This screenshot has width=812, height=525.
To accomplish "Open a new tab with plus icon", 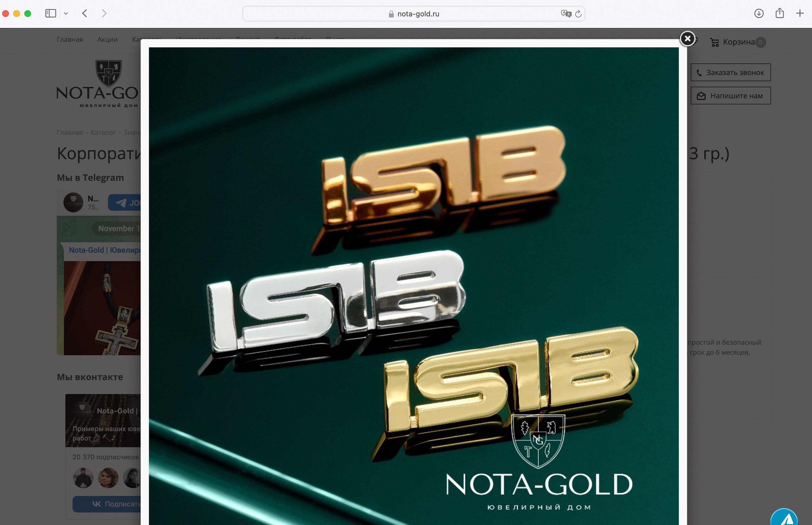I will [799, 13].
